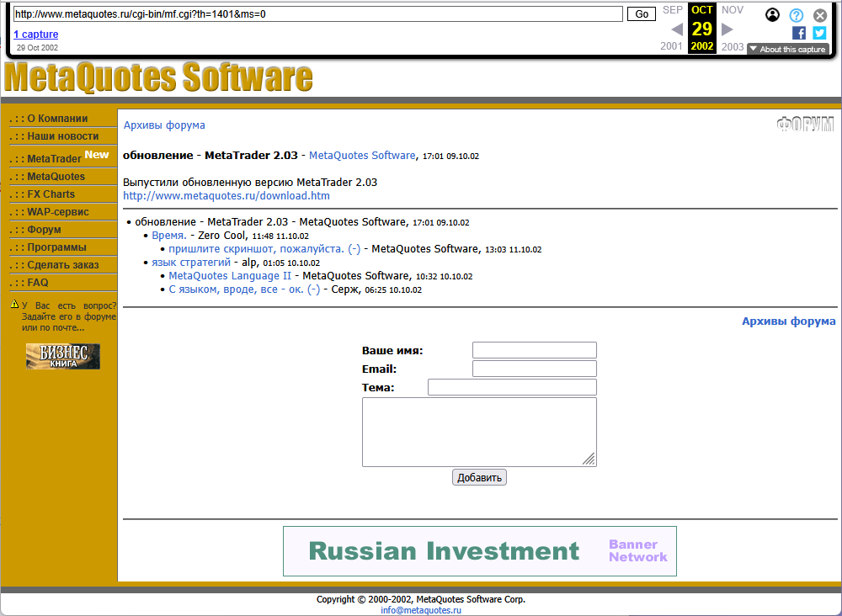Click the post title обновление - MetaTrader 2.03
842x616 pixels.
(210, 156)
